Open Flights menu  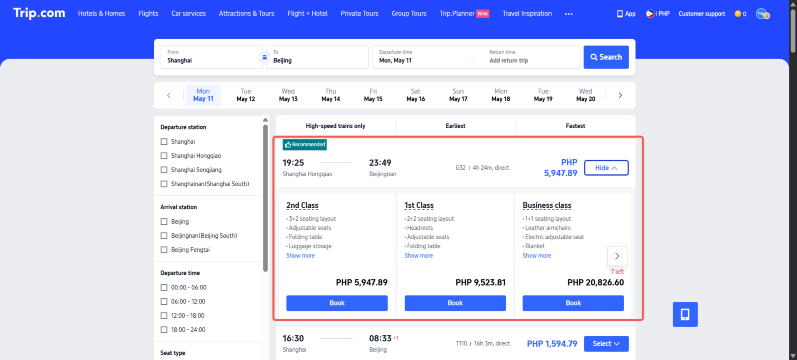pyautogui.click(x=148, y=14)
